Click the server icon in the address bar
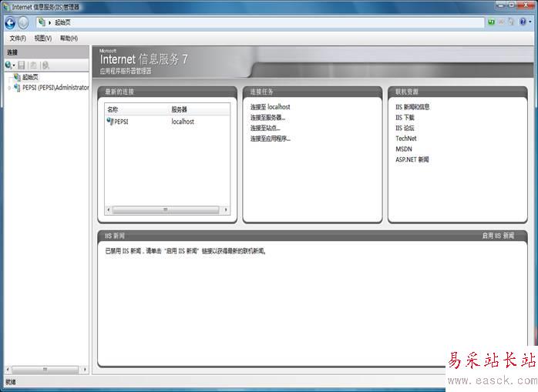Viewport: 538px width, 392px height. pos(42,22)
